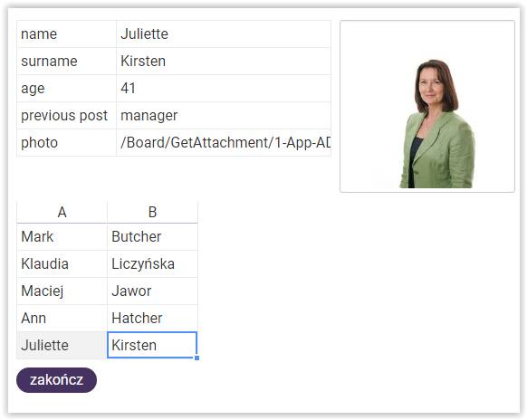Click the Maciej cell
The height and width of the screenshot is (420, 527).
point(62,291)
